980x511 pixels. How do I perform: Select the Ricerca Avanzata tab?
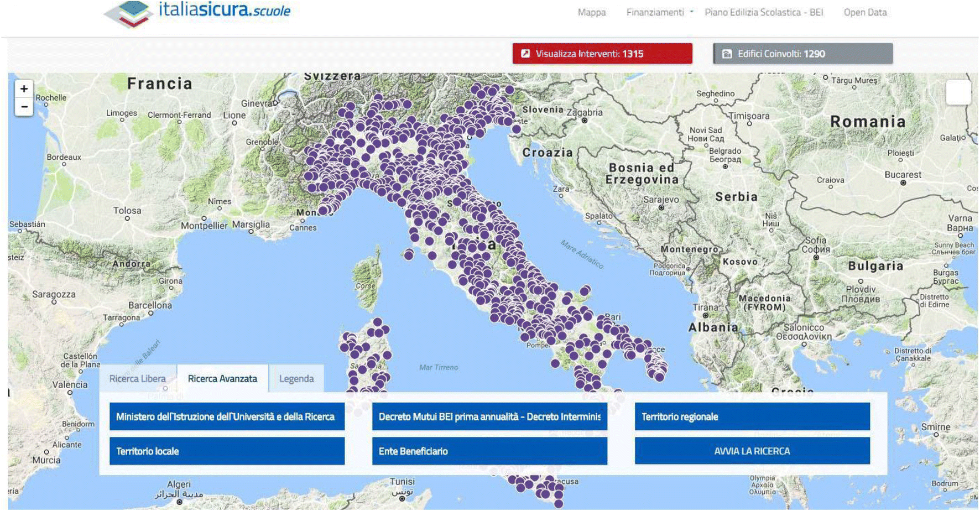point(222,379)
